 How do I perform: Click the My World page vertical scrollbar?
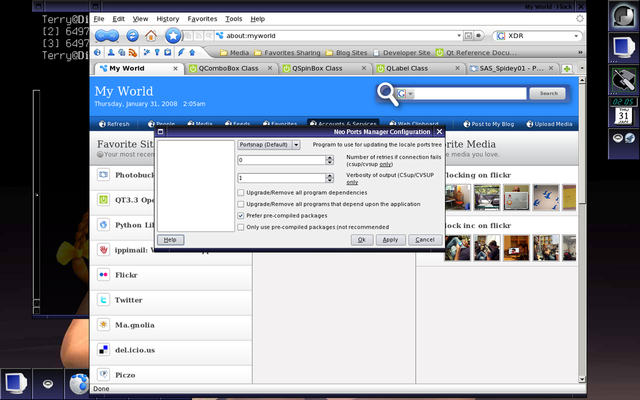coord(582,230)
